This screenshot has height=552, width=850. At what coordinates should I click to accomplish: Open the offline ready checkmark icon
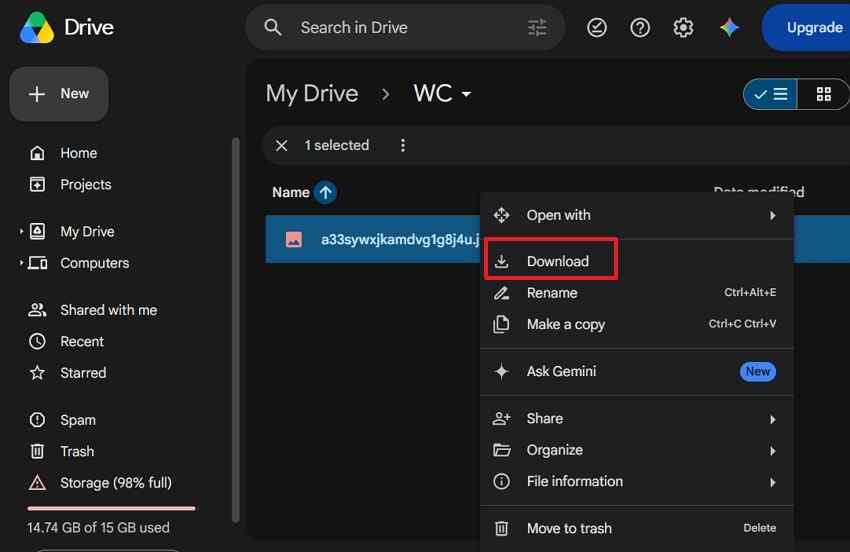pyautogui.click(x=597, y=27)
